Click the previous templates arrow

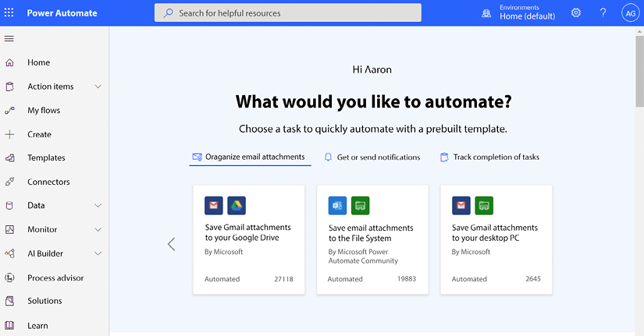[171, 244]
